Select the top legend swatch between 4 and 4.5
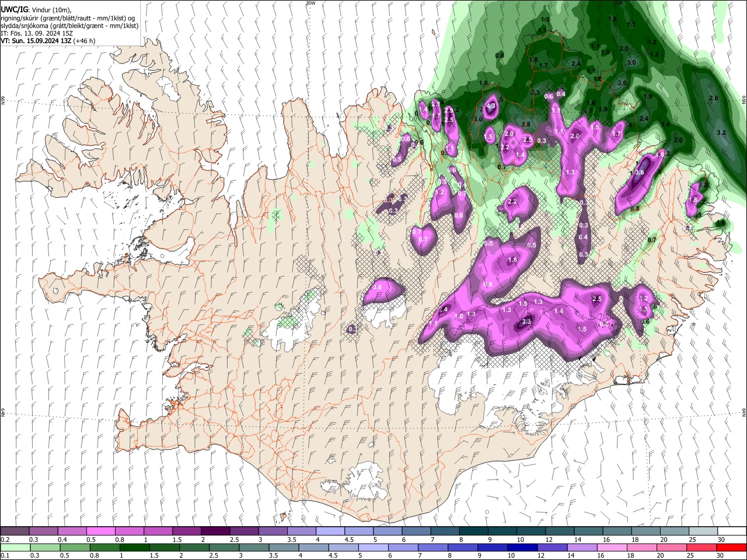Viewport: 747px width, 560px height. 330,531
